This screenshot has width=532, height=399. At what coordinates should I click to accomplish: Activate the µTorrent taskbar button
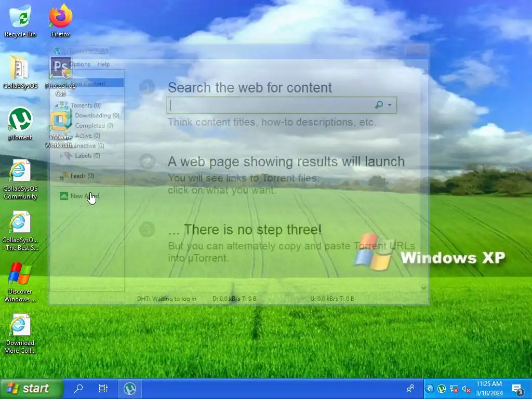(x=129, y=388)
